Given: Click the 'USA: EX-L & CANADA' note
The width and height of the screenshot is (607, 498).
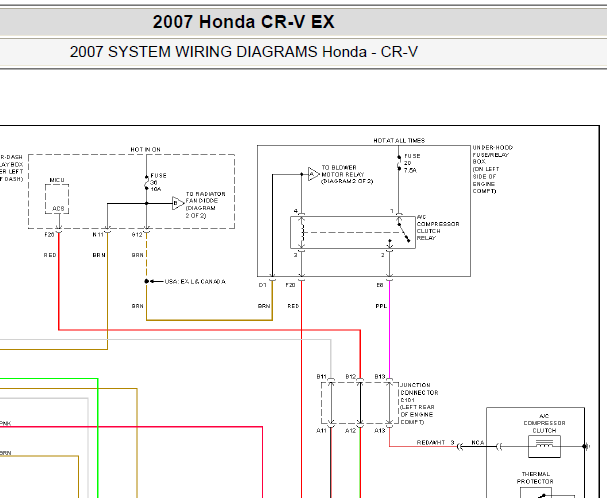Looking at the screenshot, I should coord(195,282).
